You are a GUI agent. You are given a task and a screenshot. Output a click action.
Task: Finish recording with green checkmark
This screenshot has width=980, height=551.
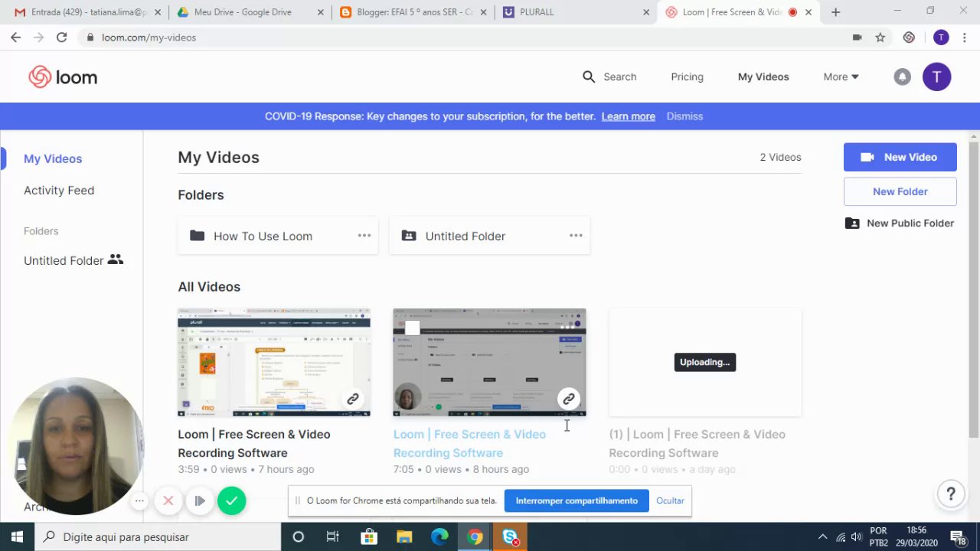point(231,500)
